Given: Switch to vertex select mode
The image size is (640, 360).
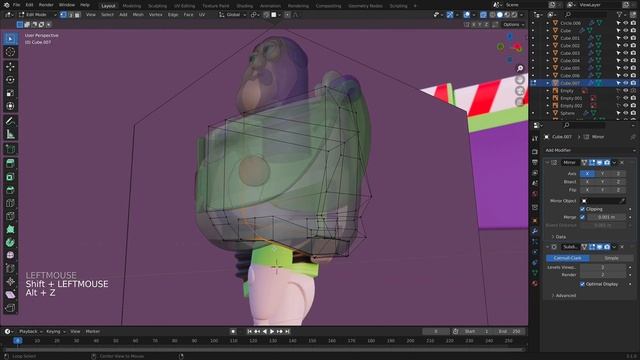Looking at the screenshot, I should click(63, 15).
